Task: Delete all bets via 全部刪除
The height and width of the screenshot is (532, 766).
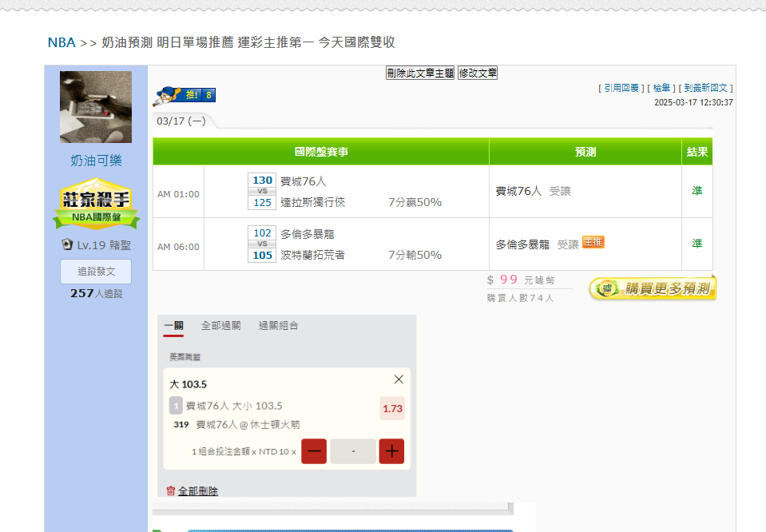Action: pos(198,491)
